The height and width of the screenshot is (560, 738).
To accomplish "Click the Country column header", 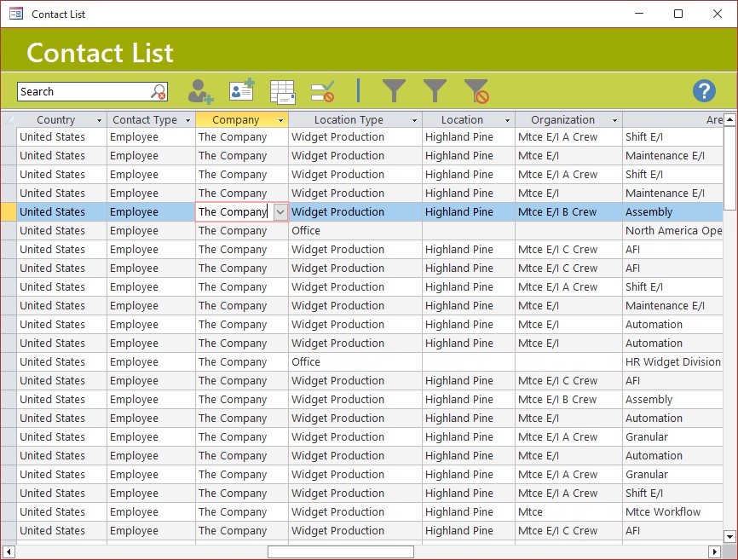I will tap(56, 120).
